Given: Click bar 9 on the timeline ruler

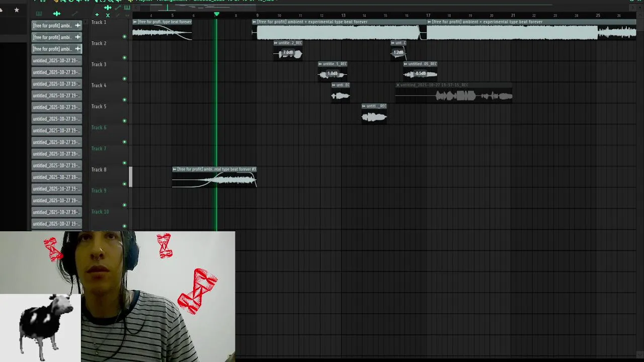Looking at the screenshot, I should coord(258,16).
